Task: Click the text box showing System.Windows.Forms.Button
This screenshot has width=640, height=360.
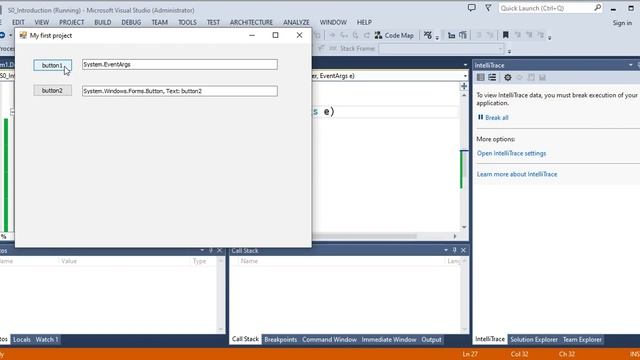Action: pyautogui.click(x=180, y=91)
